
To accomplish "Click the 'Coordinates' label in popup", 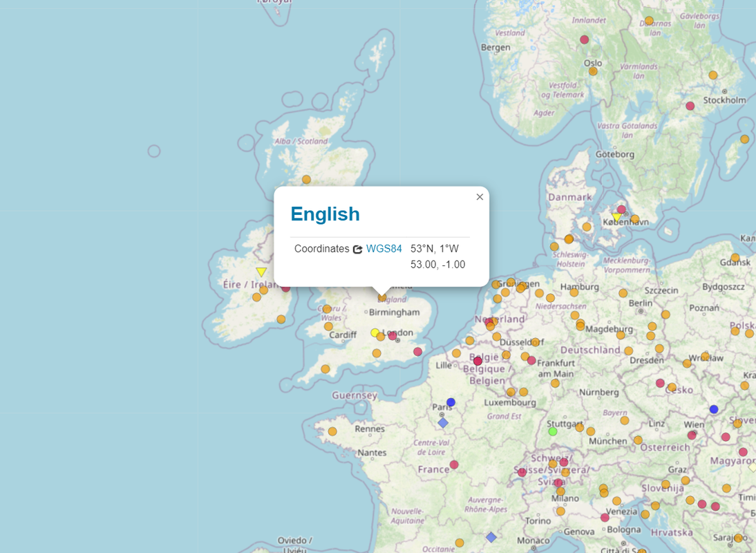I will pyautogui.click(x=321, y=249).
